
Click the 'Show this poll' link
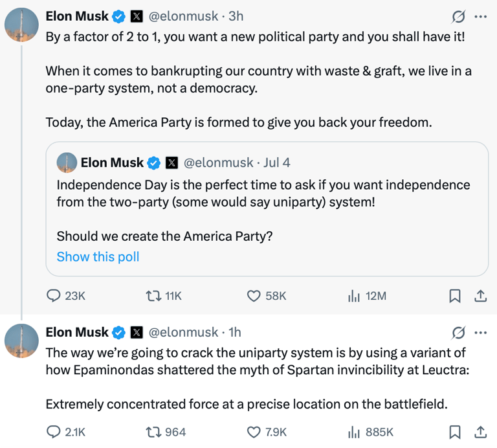click(98, 256)
